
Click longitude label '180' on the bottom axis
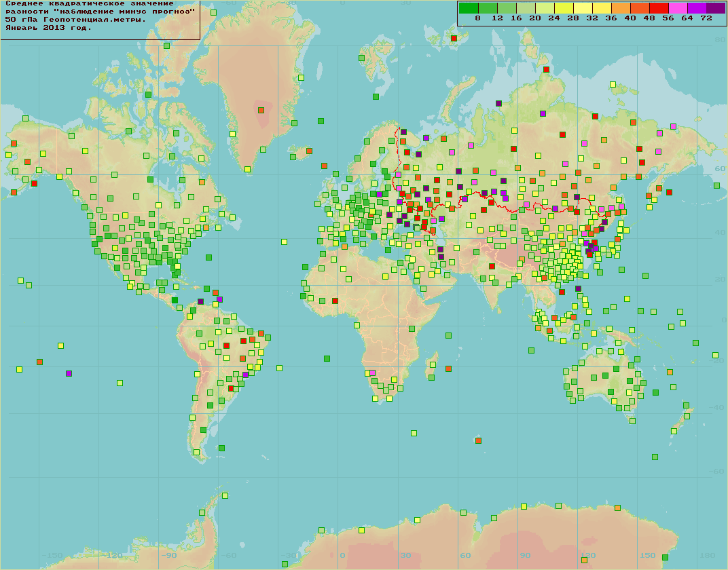click(x=708, y=555)
